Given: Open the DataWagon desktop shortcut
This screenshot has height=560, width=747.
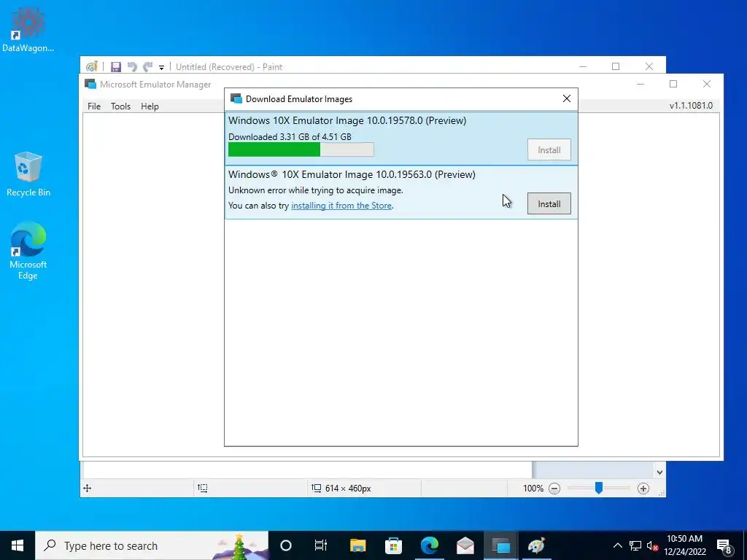Looking at the screenshot, I should click(28, 29).
